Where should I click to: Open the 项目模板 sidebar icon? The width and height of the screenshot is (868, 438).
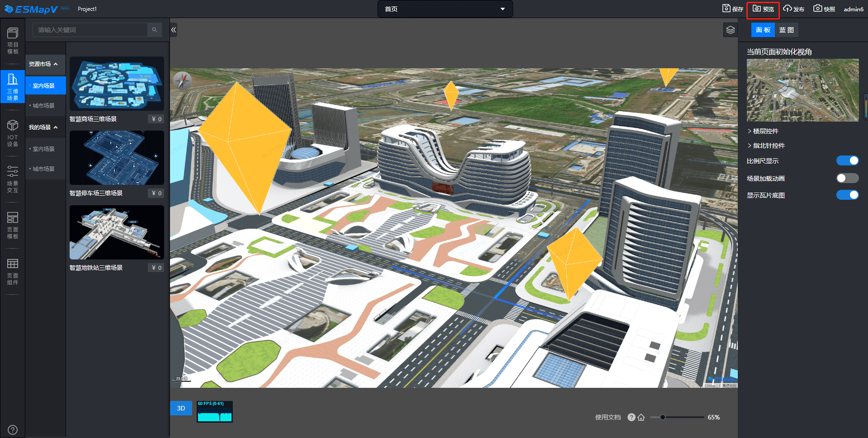13,41
